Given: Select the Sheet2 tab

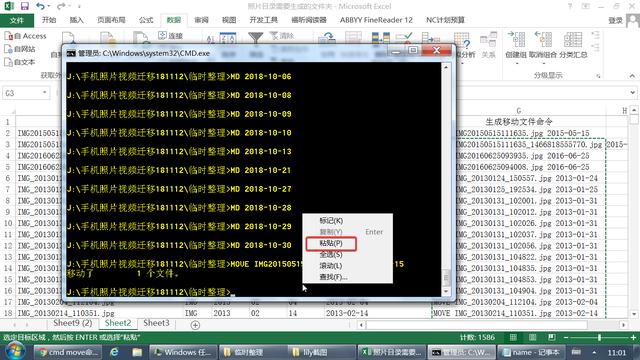Looking at the screenshot, I should coord(118,323).
